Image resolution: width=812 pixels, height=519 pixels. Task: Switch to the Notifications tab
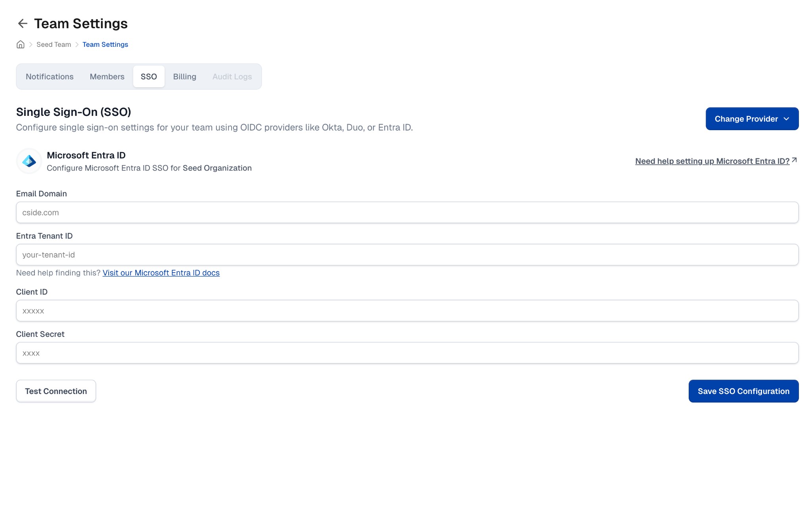click(49, 76)
